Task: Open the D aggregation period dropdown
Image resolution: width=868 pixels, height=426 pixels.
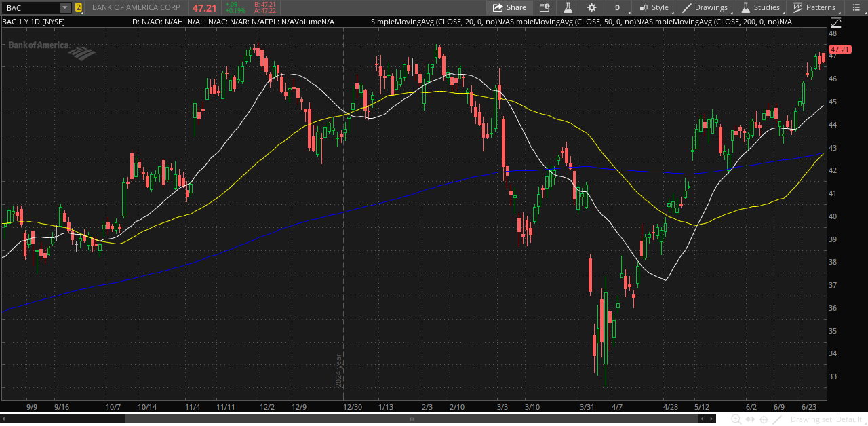Action: pyautogui.click(x=617, y=7)
